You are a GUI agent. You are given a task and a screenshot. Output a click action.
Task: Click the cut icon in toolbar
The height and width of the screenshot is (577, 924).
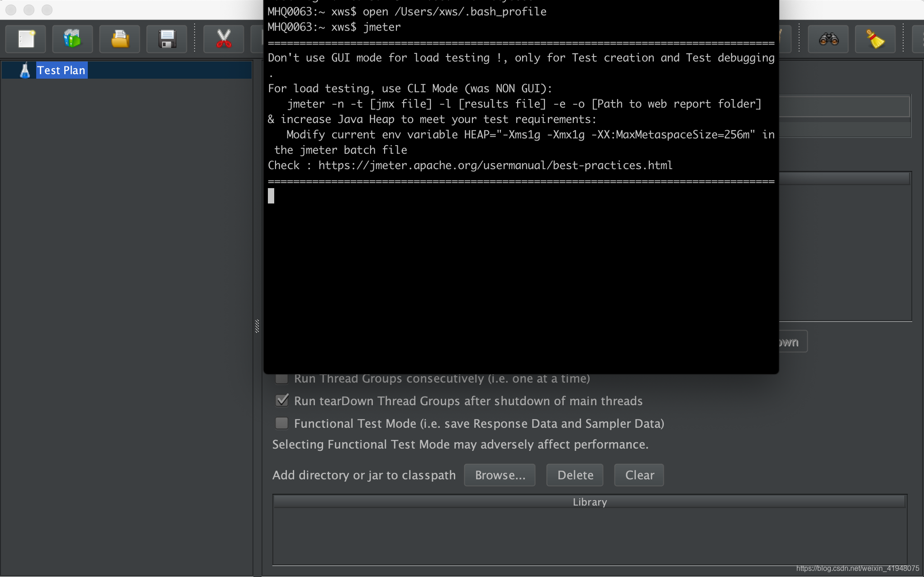click(x=224, y=38)
